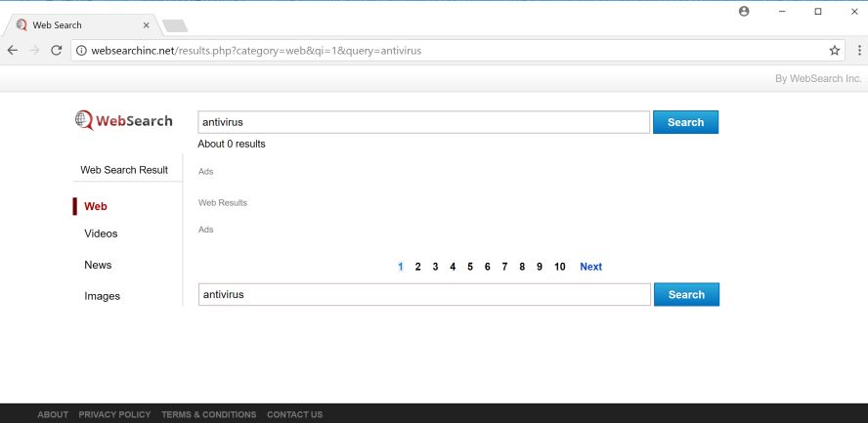
Task: Maximize the browser window
Action: click(x=817, y=12)
